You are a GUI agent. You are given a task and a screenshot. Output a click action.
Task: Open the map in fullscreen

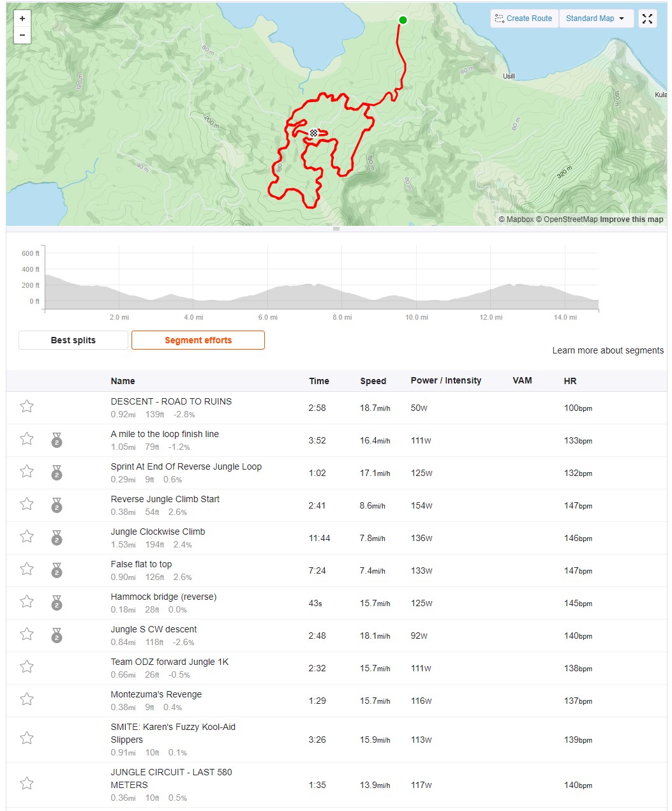coord(647,19)
